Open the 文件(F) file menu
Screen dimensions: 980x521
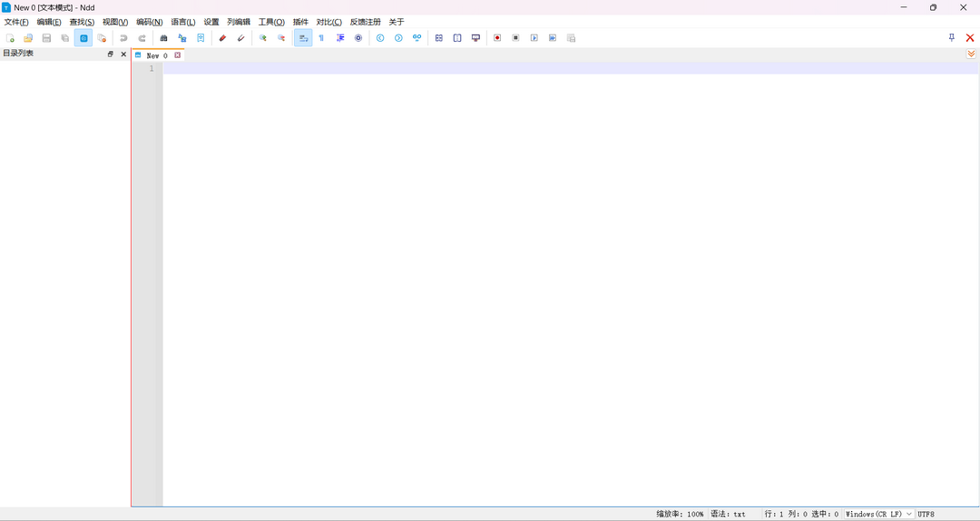coord(16,22)
